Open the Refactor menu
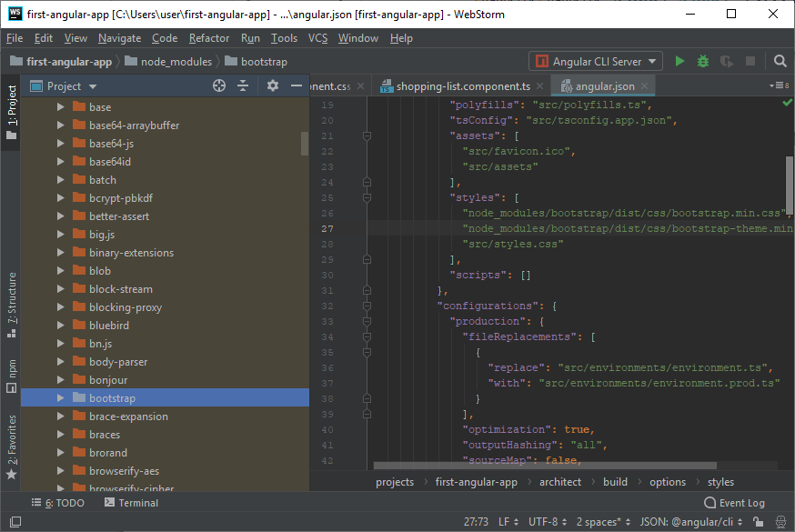This screenshot has width=795, height=532. coord(209,38)
